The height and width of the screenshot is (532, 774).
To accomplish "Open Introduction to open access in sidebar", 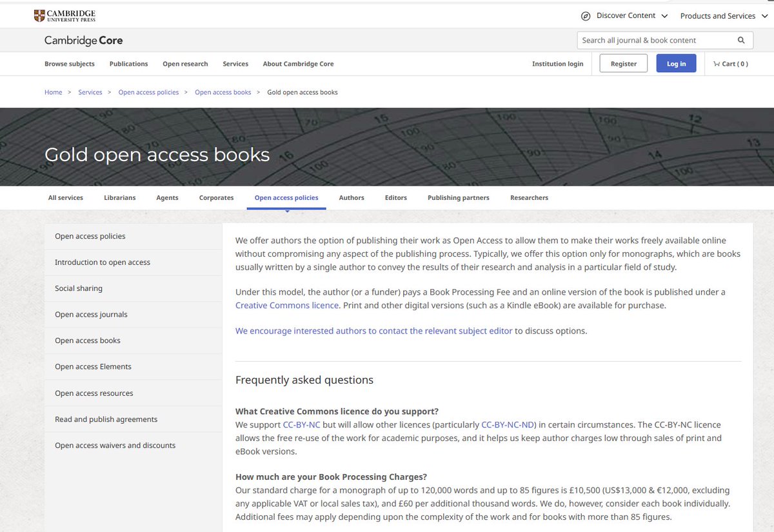I will point(133,262).
